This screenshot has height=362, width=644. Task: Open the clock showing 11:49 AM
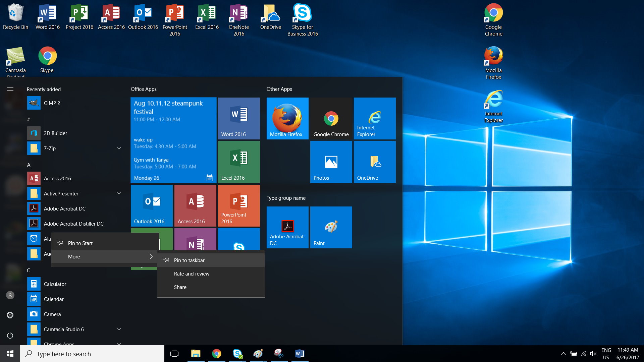click(x=628, y=354)
